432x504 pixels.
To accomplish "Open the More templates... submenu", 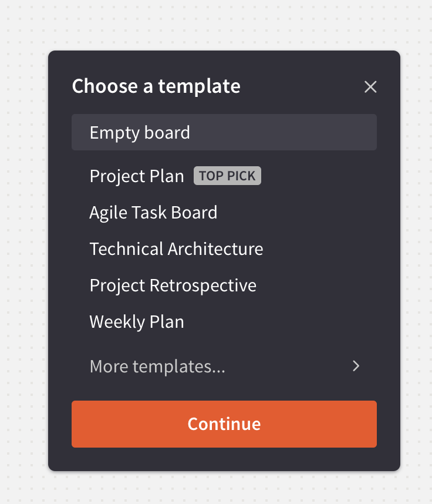I will (157, 367).
